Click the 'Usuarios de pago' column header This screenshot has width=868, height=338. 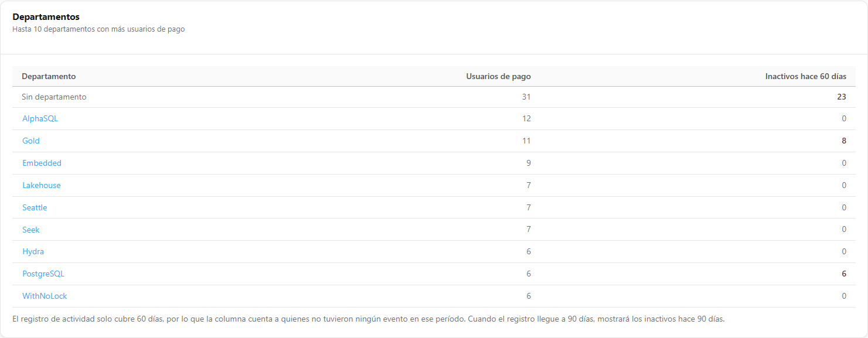click(498, 76)
